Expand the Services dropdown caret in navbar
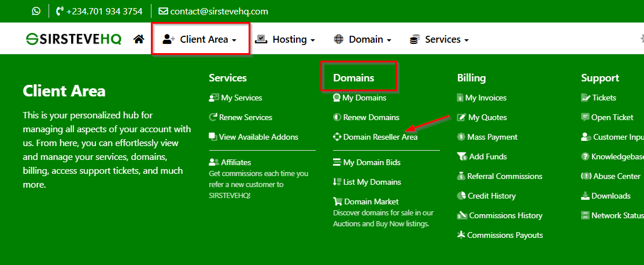644x265 pixels. 466,40
